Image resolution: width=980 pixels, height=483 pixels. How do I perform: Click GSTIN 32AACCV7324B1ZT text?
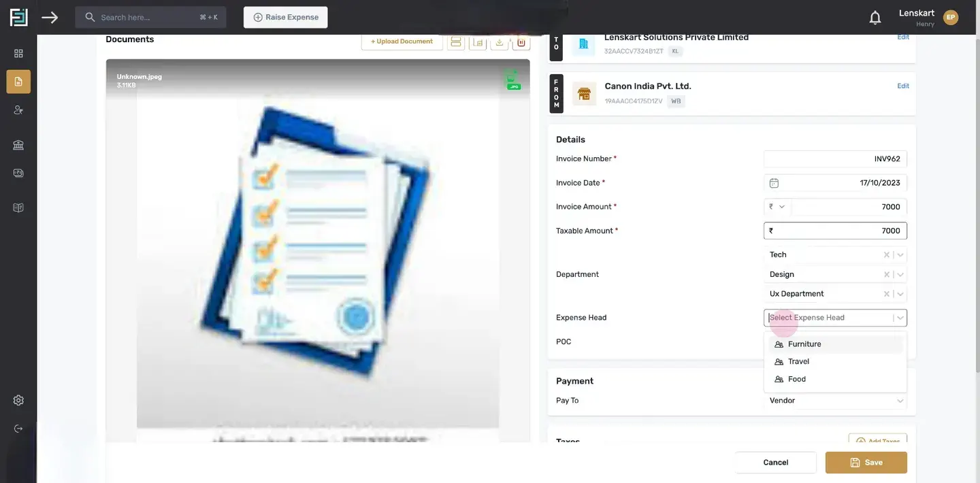click(x=634, y=52)
